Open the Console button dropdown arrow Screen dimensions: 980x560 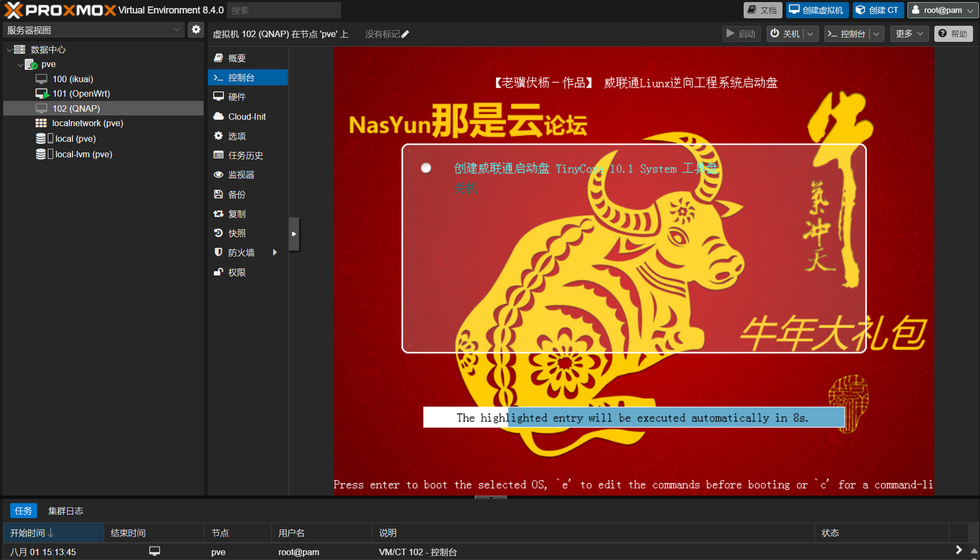(876, 34)
